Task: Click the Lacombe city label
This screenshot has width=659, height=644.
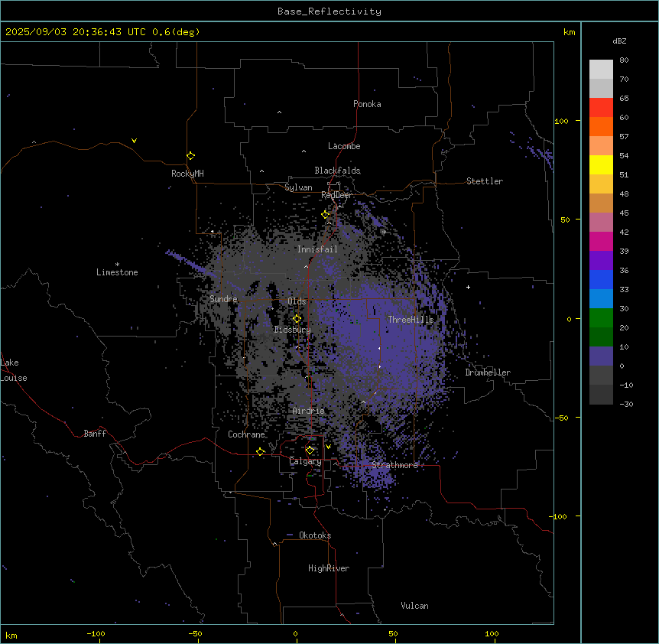Action: tap(344, 146)
